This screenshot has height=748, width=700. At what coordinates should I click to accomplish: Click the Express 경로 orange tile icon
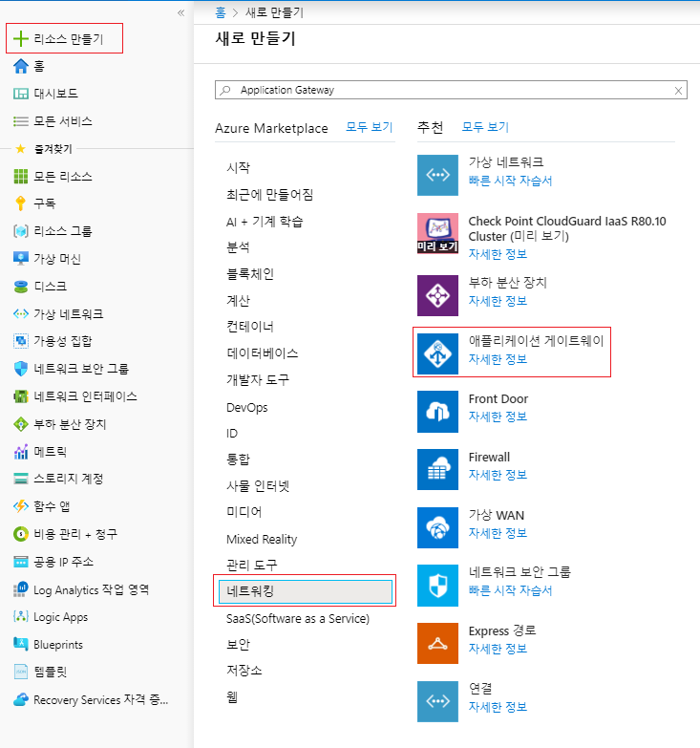[x=437, y=644]
